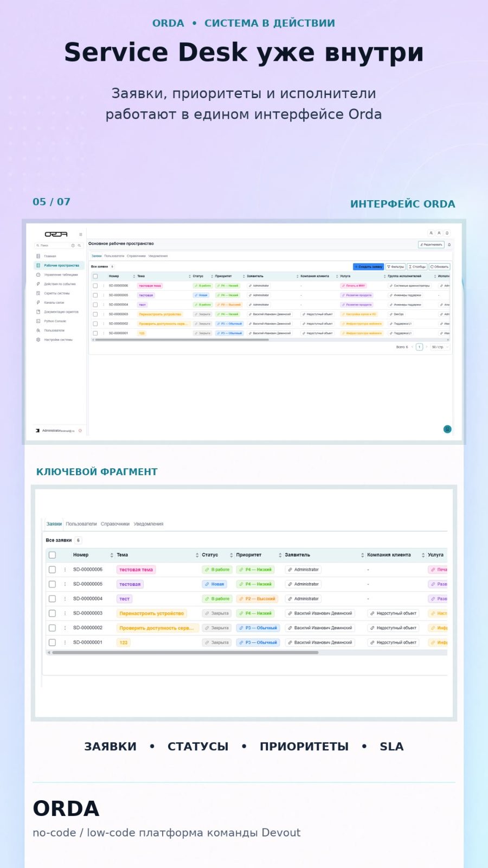Viewport: 488px width, 868px height.
Task: Check SD-00000006 checkbox in upper interface table
Action: pyautogui.click(x=95, y=285)
